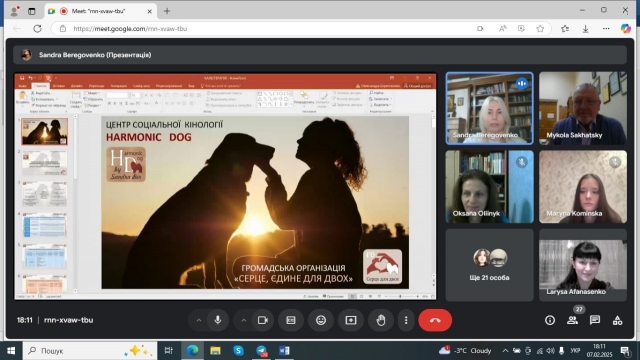Toggle the camera button in Meet controls

point(263,320)
